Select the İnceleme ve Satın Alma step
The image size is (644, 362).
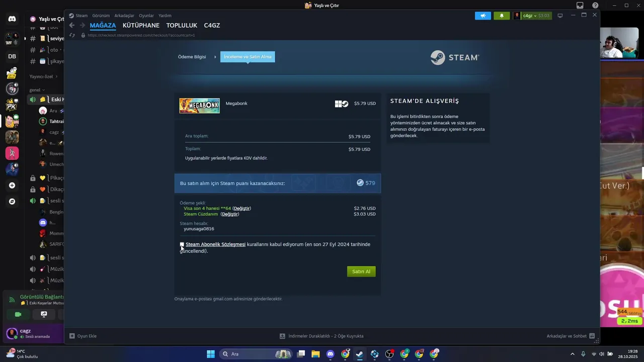[x=248, y=57]
